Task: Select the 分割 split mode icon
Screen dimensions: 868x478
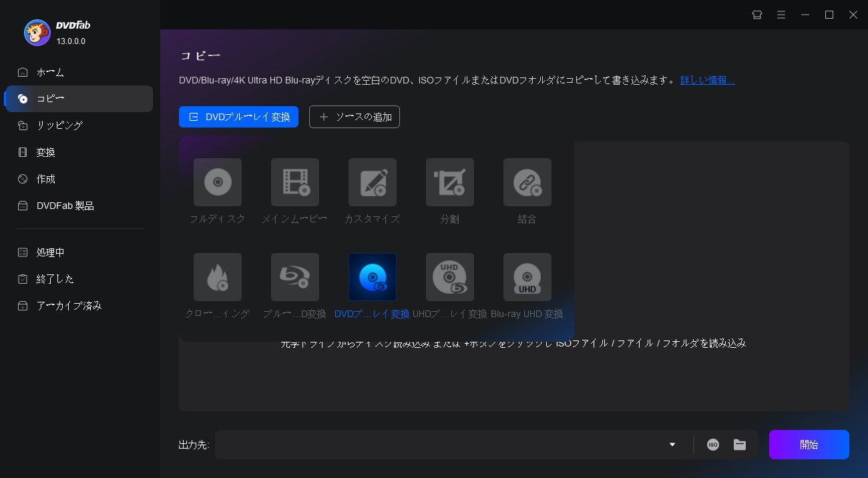Action: pos(450,182)
